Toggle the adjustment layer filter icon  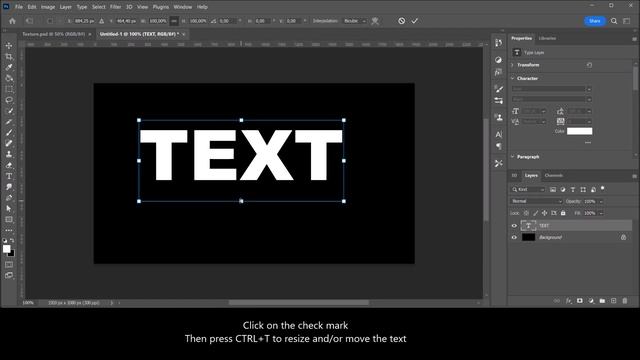pos(563,189)
